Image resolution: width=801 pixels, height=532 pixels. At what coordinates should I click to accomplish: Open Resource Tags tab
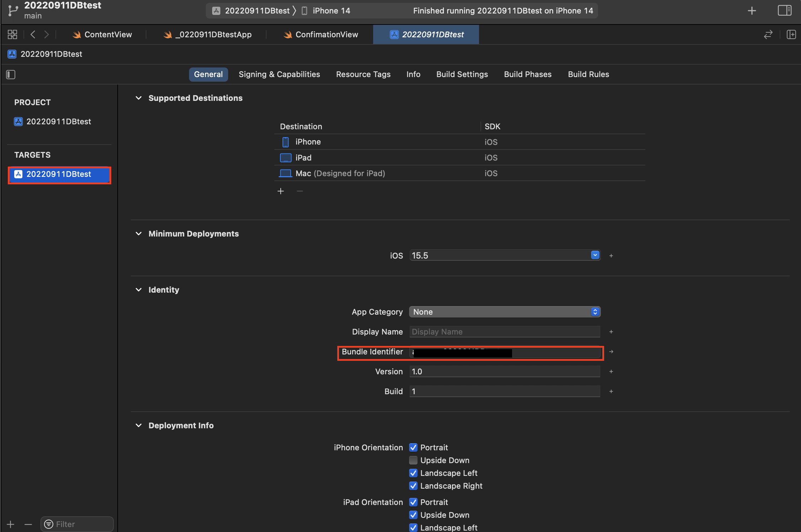[363, 74]
